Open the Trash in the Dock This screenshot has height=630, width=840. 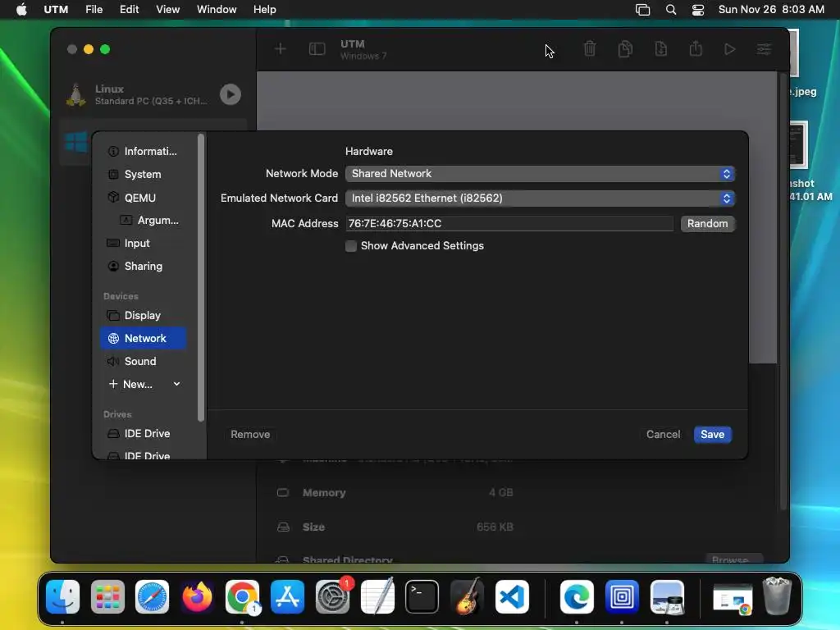tap(777, 596)
